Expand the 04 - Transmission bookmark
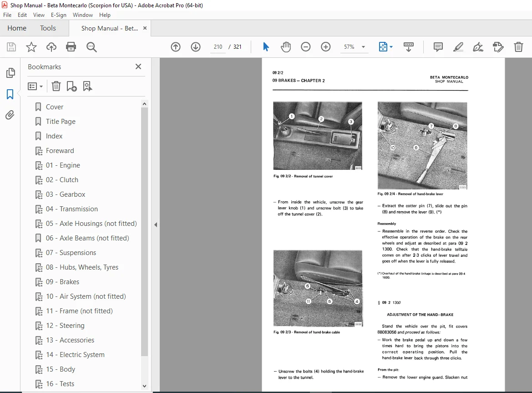 [39, 209]
